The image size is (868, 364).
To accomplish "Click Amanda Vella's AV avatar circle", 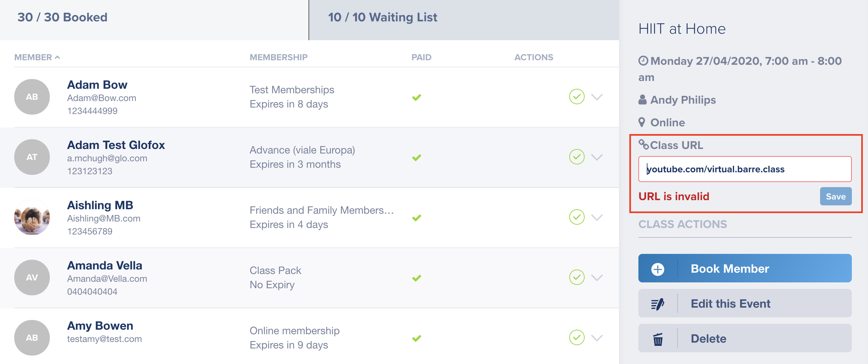I will [32, 277].
